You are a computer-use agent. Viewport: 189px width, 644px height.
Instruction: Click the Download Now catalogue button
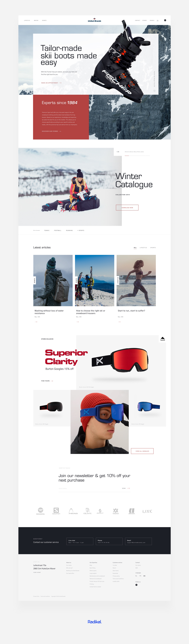tap(127, 207)
